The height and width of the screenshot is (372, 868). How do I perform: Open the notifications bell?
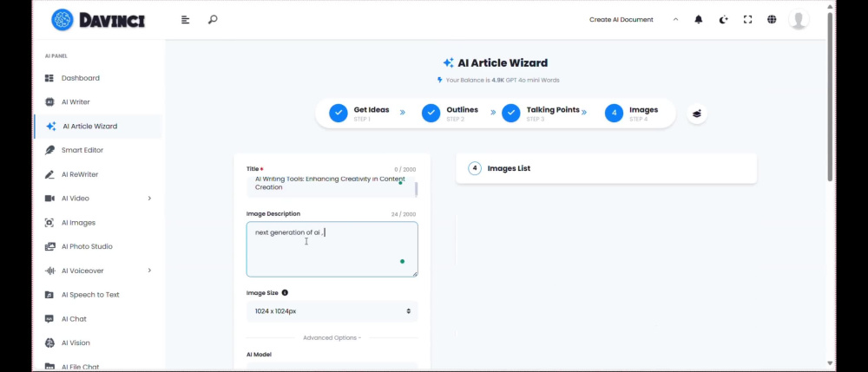(x=699, y=19)
